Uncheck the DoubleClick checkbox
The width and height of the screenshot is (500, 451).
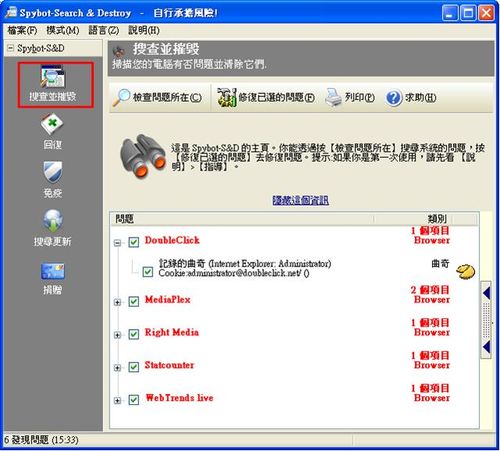[134, 242]
